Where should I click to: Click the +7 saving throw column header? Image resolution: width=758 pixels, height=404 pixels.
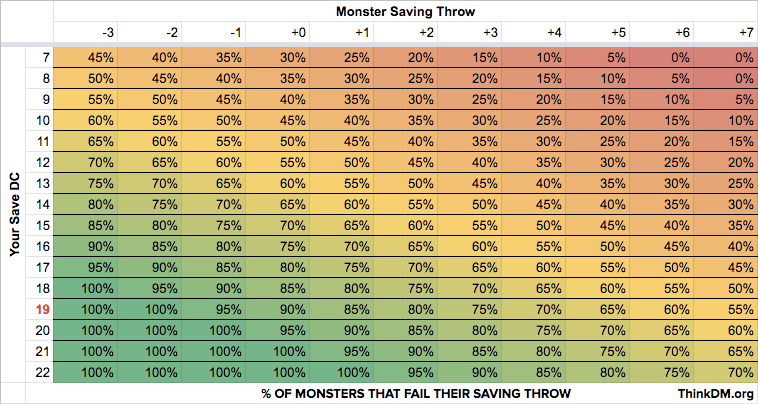point(740,32)
